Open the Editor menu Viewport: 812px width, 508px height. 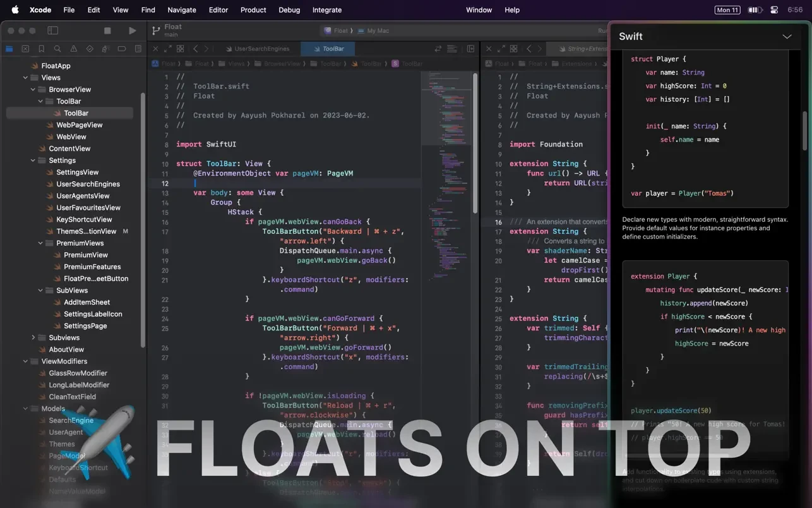[x=218, y=9]
